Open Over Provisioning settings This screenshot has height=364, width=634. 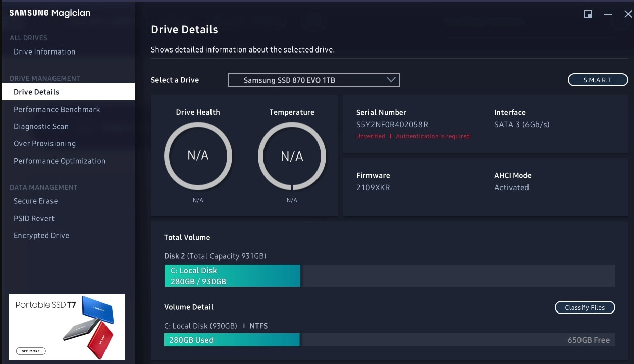(x=44, y=143)
